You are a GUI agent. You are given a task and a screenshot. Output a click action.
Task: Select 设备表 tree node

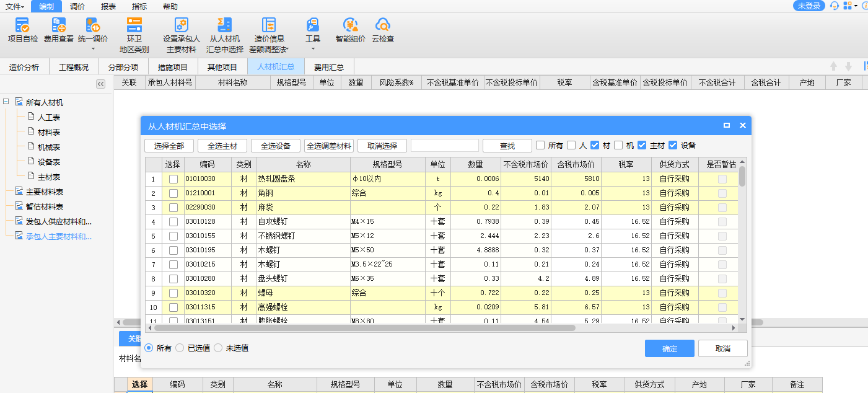click(49, 162)
